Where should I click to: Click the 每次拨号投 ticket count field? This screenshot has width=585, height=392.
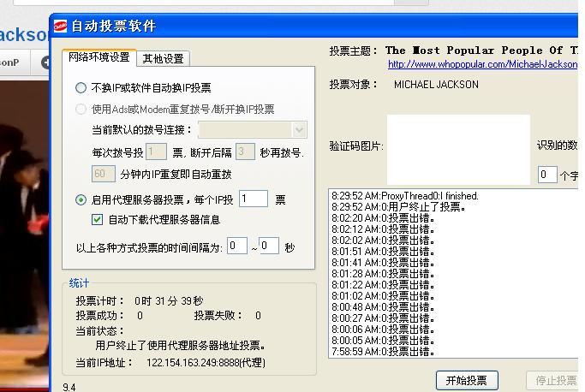click(x=155, y=152)
